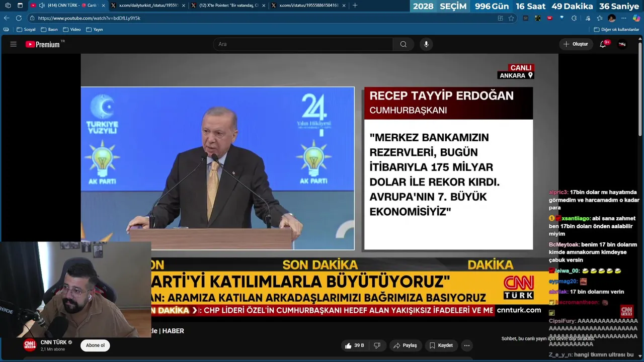Open the Video bookmarks folder
This screenshot has height=362, width=644.
pyautogui.click(x=72, y=30)
